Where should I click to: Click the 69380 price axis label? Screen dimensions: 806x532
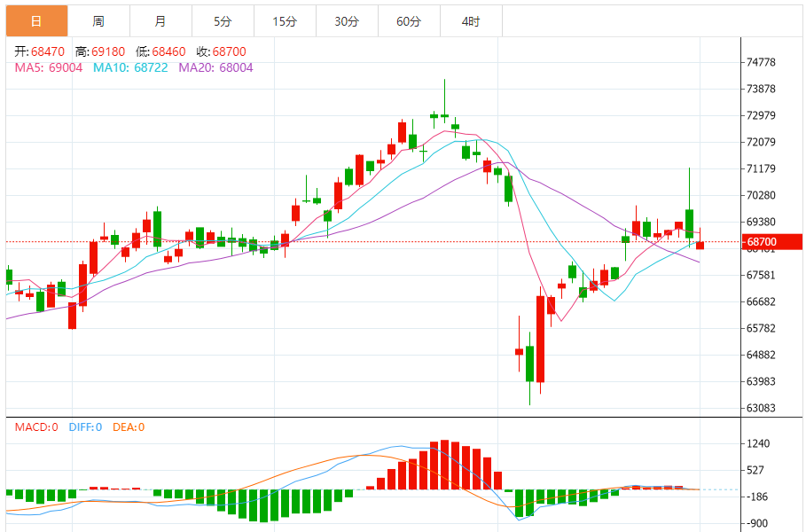761,222
